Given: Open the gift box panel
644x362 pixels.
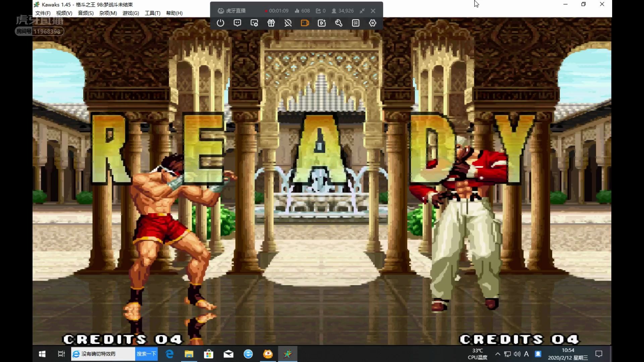Looking at the screenshot, I should (271, 23).
